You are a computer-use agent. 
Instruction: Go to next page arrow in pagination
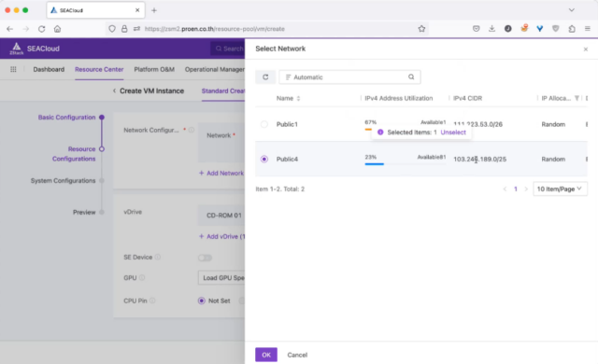[x=526, y=189]
